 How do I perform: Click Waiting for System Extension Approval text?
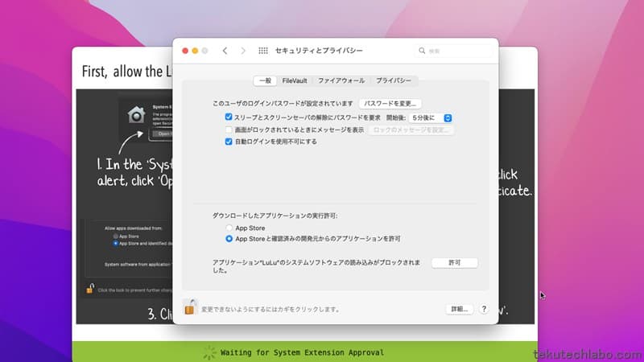303,352
